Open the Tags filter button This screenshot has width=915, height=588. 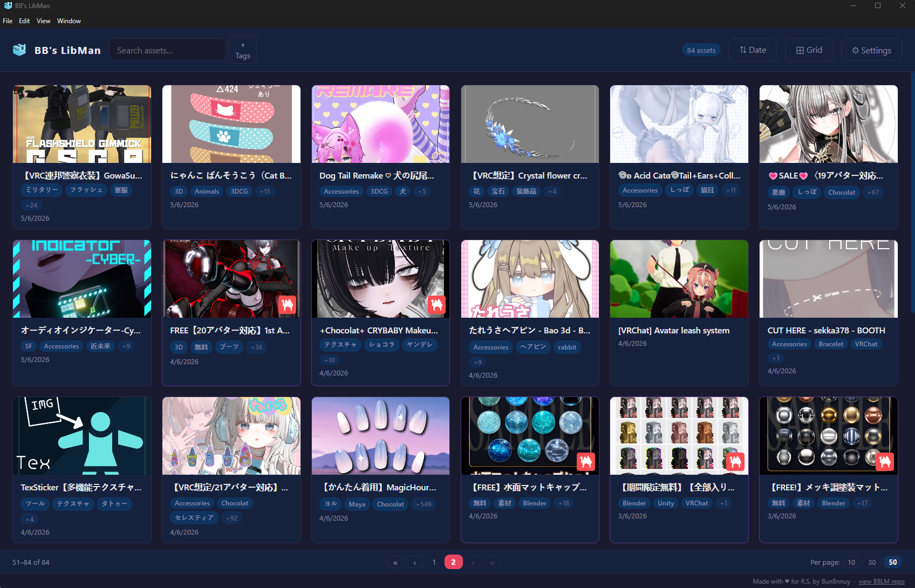[243, 50]
